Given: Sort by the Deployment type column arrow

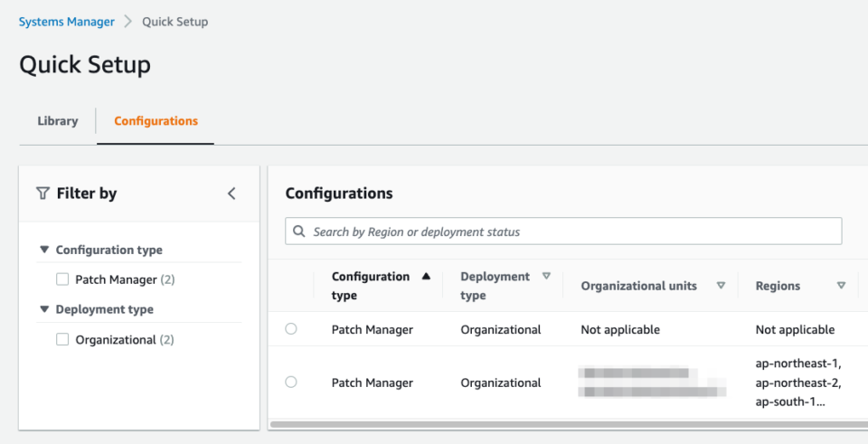Looking at the screenshot, I should [x=546, y=276].
